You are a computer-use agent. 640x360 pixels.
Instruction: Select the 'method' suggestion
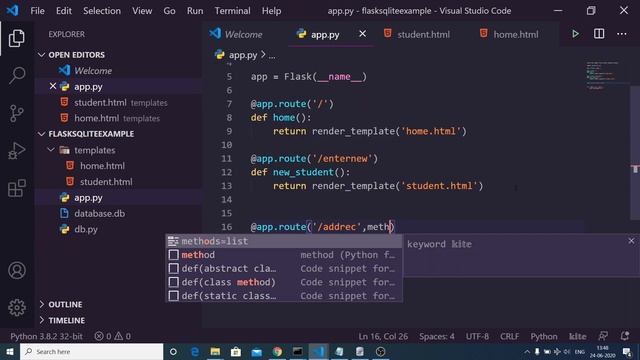click(x=284, y=255)
